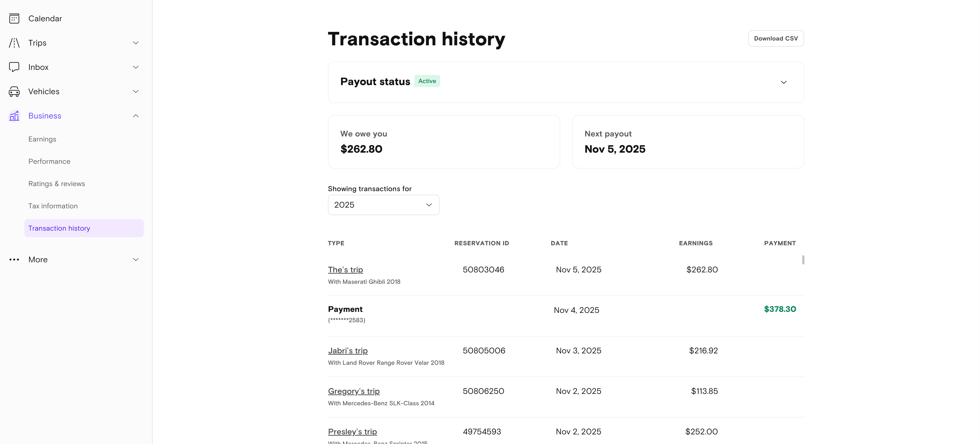
Task: Open The's trip details link
Action: pos(345,270)
